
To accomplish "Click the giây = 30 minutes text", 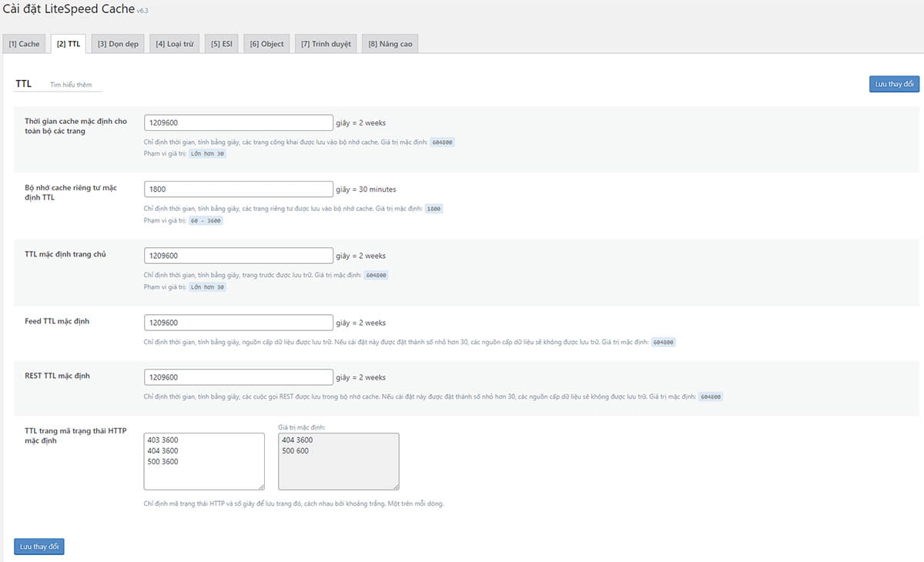I will (367, 189).
